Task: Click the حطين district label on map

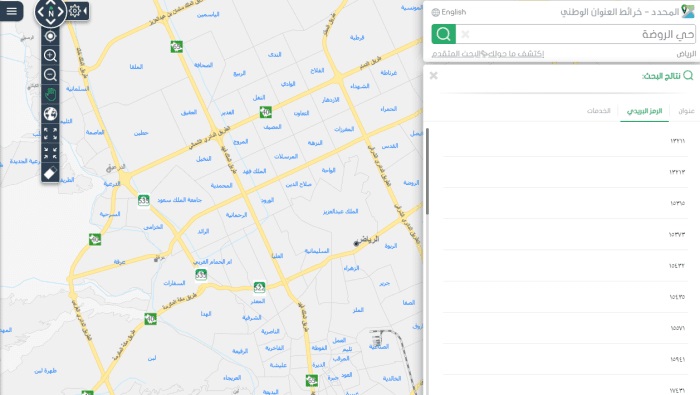Action: [x=141, y=133]
